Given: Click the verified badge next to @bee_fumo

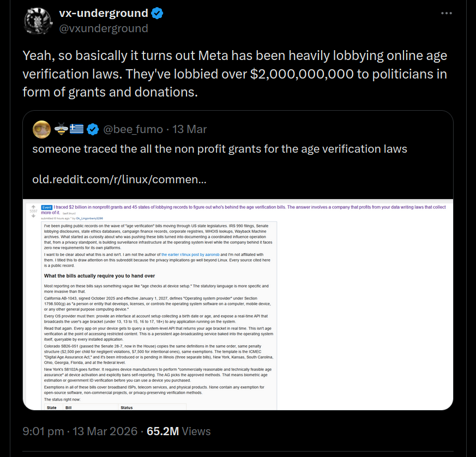Looking at the screenshot, I should click(x=93, y=129).
